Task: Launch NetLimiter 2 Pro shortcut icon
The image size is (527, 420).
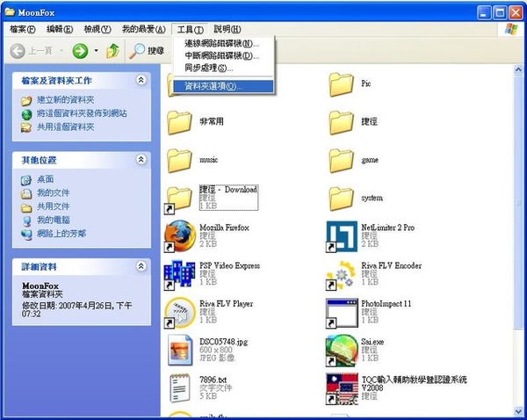Action: pyautogui.click(x=342, y=236)
